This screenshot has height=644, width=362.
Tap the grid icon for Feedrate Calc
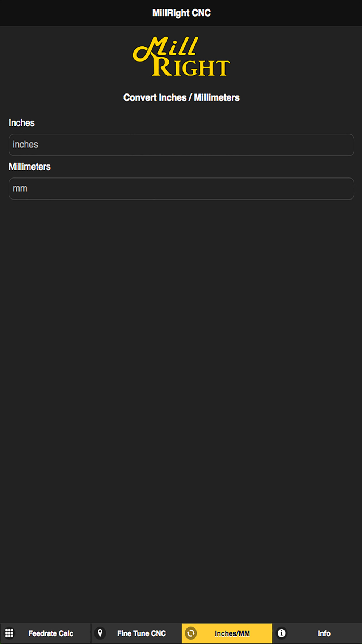click(9, 633)
